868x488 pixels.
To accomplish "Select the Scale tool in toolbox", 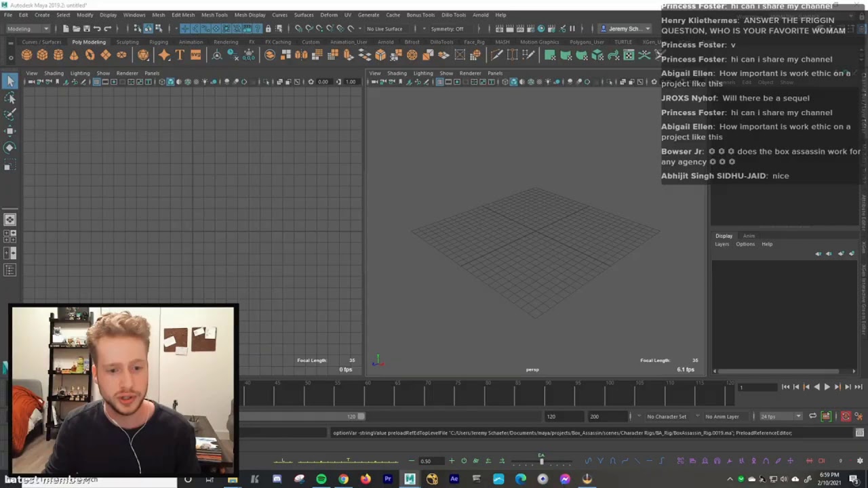I will coord(10,165).
